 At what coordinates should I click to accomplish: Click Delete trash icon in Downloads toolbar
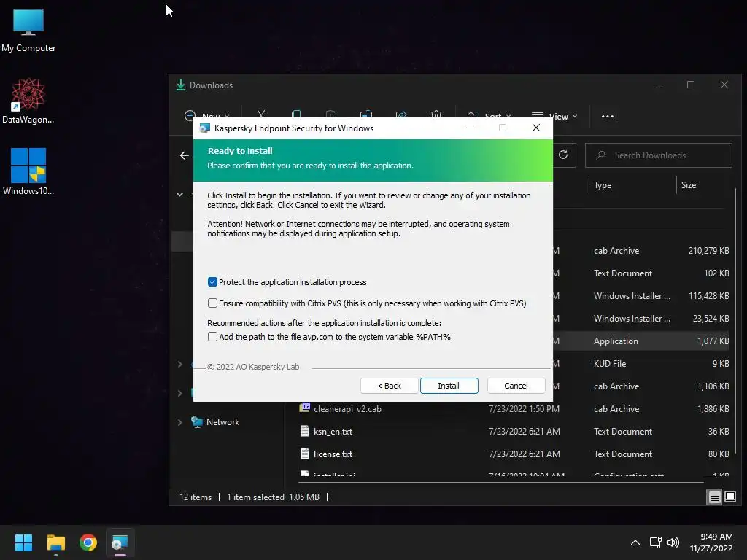(436, 114)
